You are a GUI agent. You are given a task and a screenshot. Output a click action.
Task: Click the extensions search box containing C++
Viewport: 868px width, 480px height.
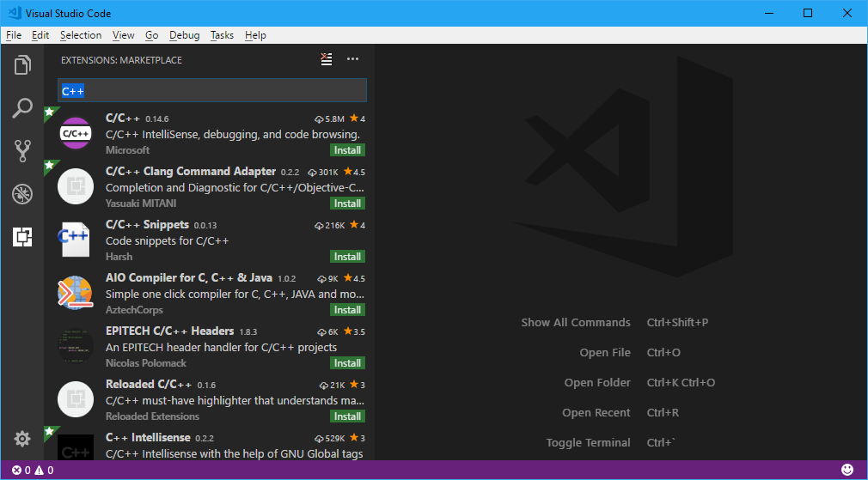pyautogui.click(x=212, y=90)
